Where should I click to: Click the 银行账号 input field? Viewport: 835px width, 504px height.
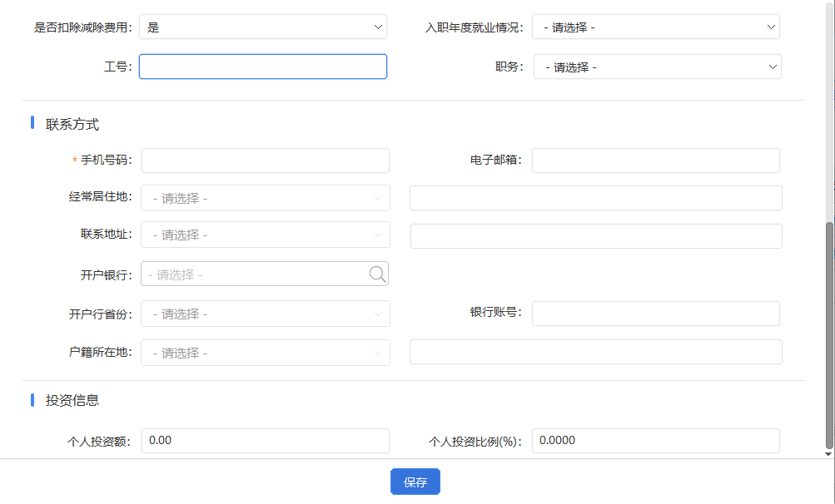[656, 314]
